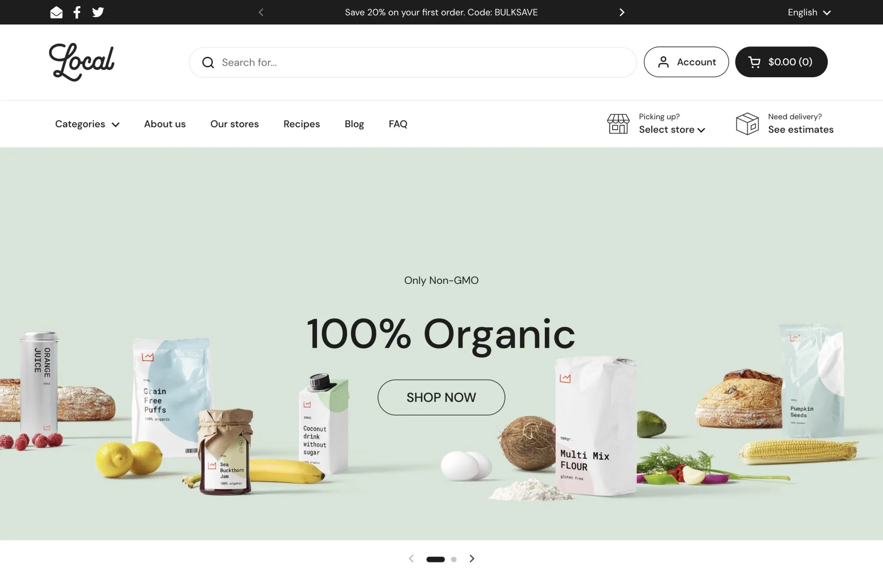Click the store/pickup icon
The image size is (883, 588).
click(x=617, y=123)
